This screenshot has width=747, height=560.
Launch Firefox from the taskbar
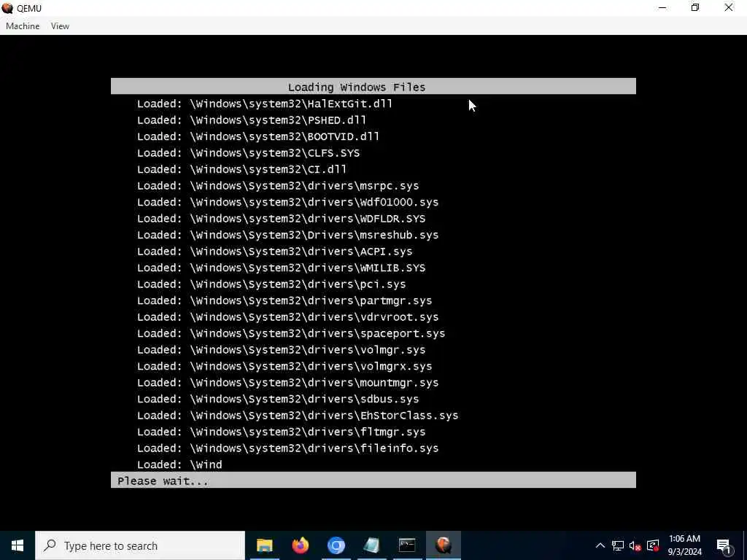pos(300,545)
